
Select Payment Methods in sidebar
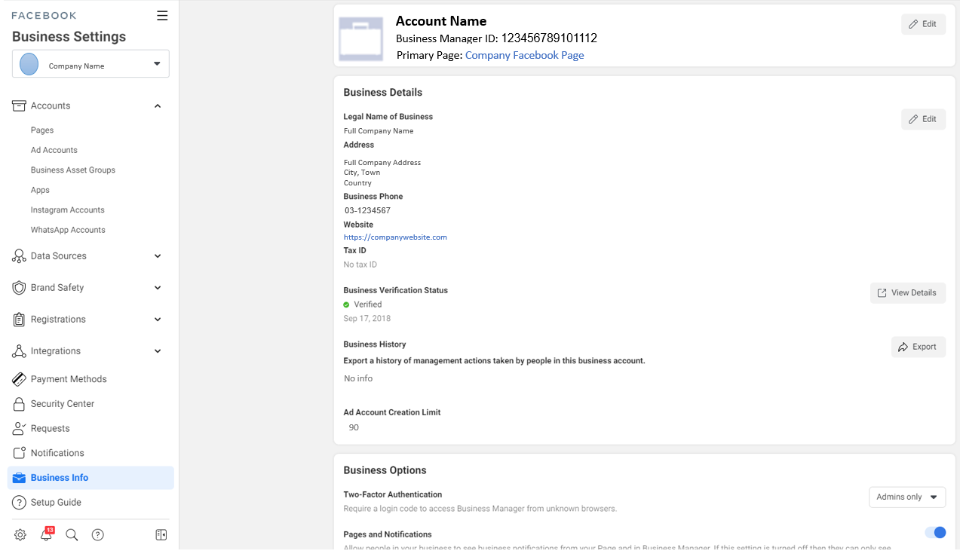click(x=69, y=379)
